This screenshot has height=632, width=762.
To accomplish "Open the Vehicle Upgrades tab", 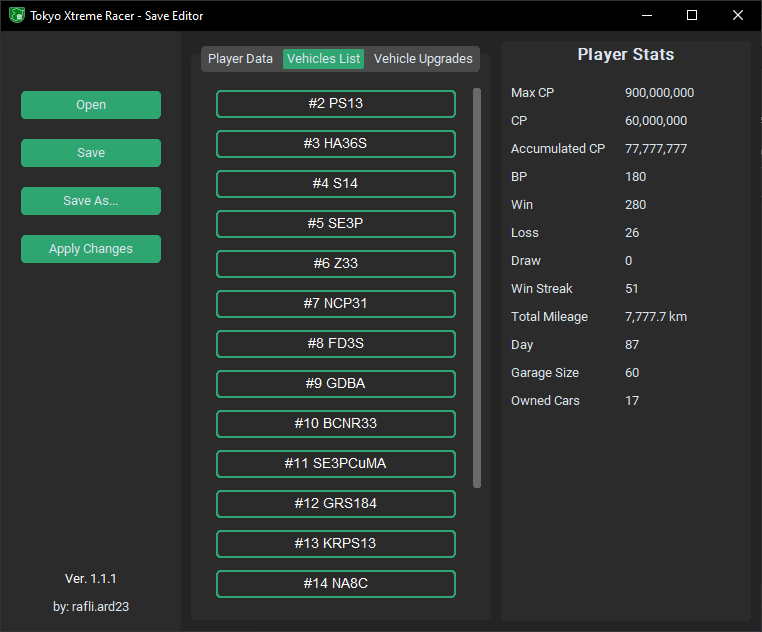I will [423, 59].
